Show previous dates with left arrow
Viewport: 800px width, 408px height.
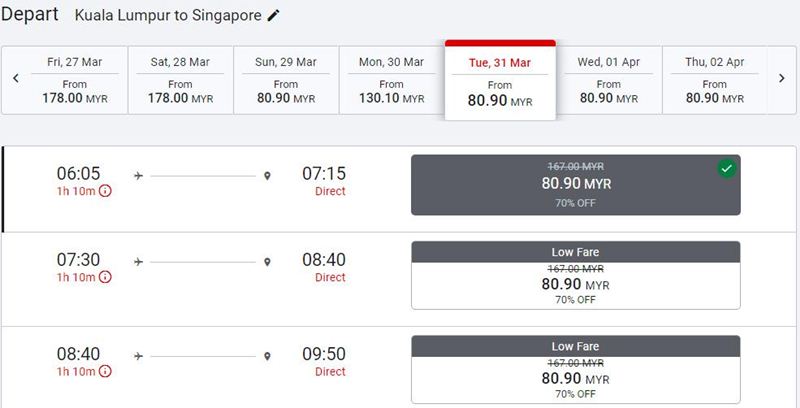(16, 79)
